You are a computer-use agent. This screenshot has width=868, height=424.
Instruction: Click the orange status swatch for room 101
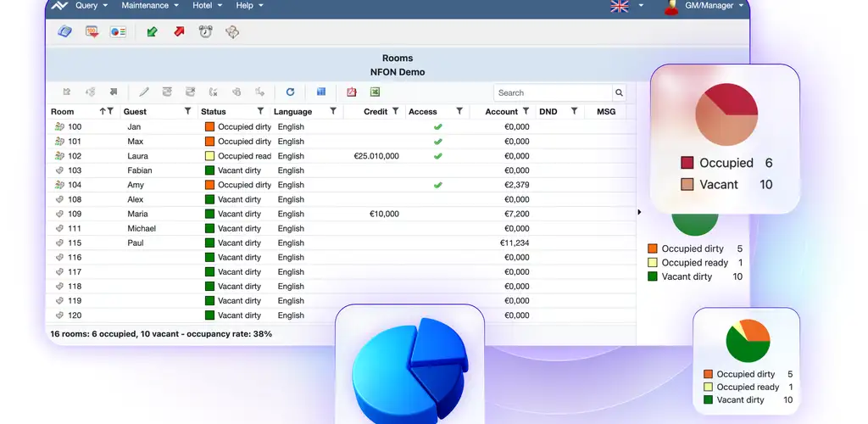(x=210, y=142)
